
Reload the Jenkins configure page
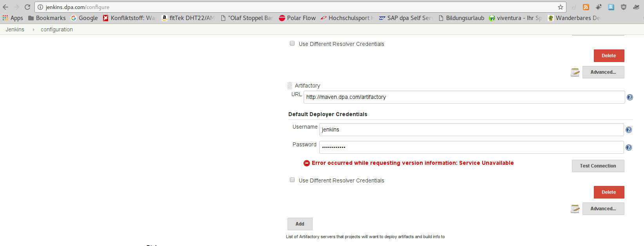[27, 7]
